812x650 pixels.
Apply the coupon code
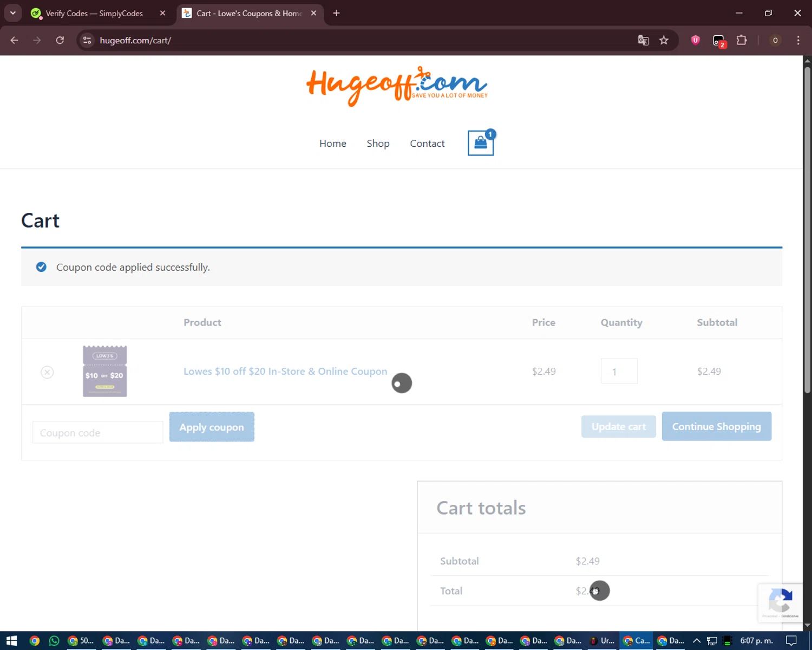212,427
